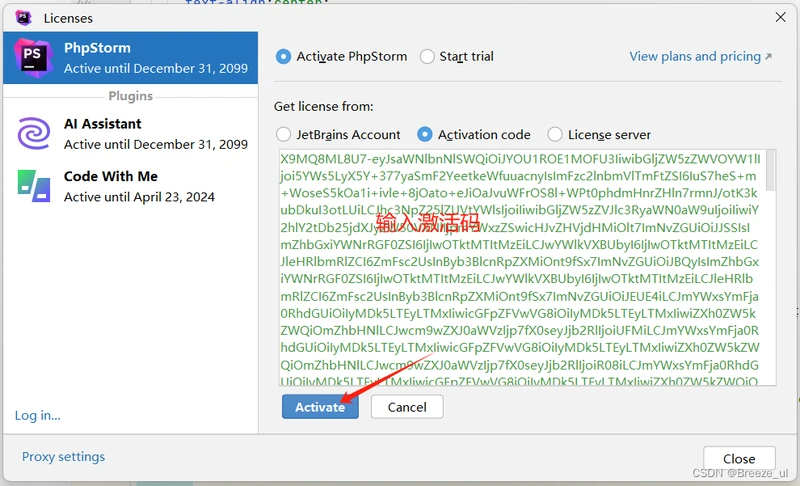
Task: Open View plans and pricing link
Action: (700, 56)
